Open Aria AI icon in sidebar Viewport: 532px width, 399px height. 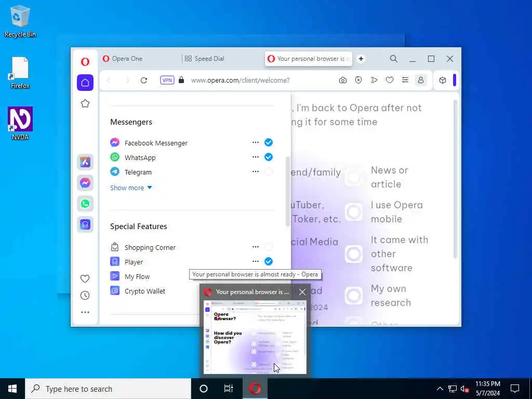[x=85, y=162]
